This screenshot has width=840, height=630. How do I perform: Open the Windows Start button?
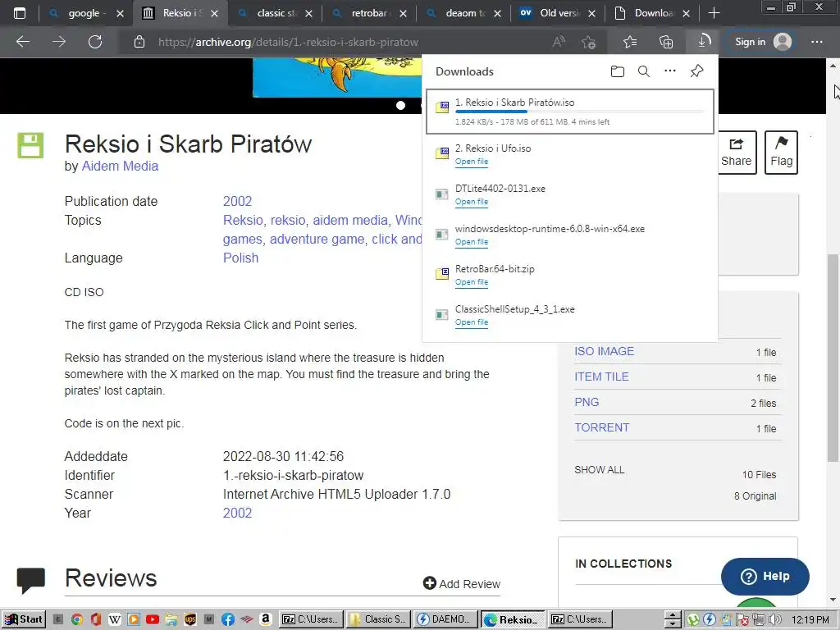tap(24, 619)
